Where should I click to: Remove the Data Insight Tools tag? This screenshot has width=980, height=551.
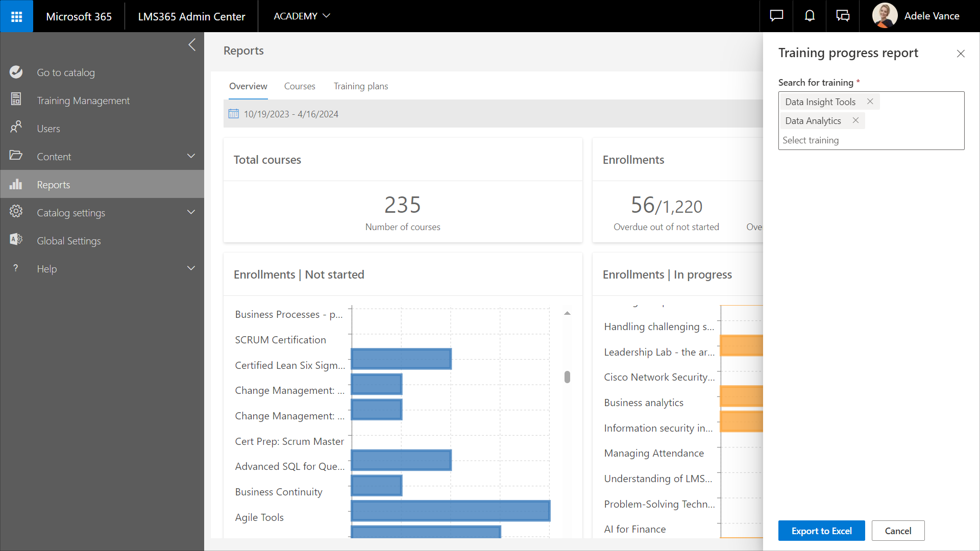point(870,102)
